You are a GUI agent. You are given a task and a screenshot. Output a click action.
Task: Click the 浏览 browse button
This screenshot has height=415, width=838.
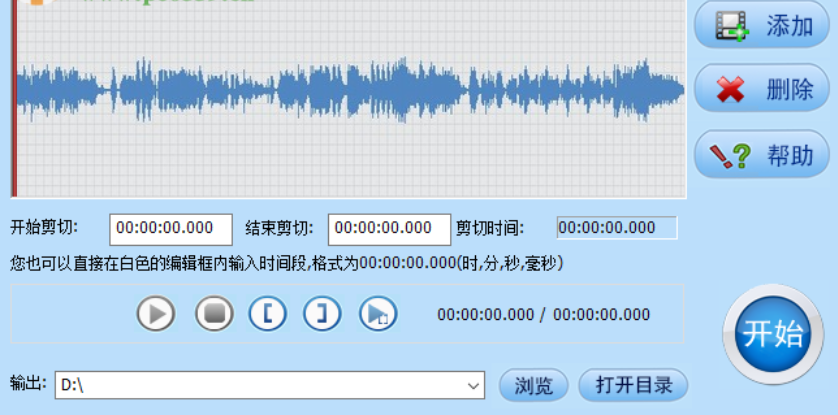[533, 385]
